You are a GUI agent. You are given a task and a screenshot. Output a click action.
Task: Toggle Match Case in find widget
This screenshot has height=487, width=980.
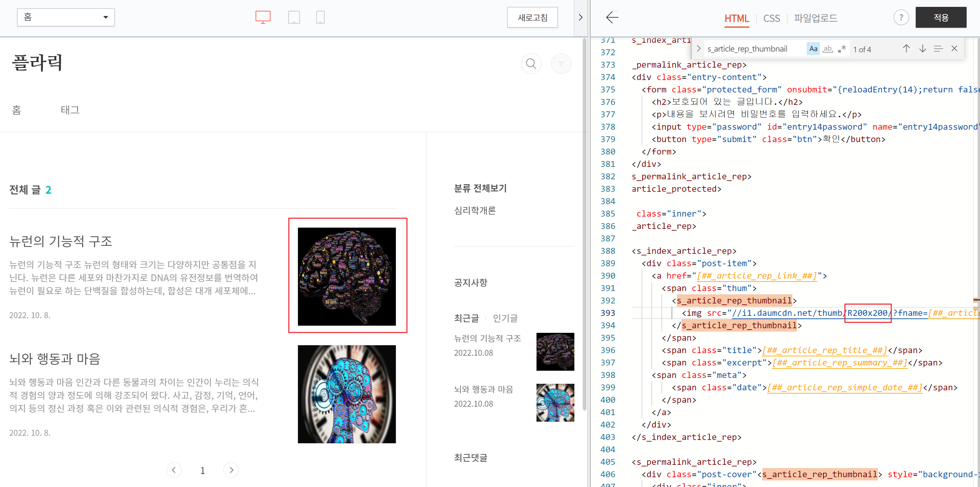point(813,49)
